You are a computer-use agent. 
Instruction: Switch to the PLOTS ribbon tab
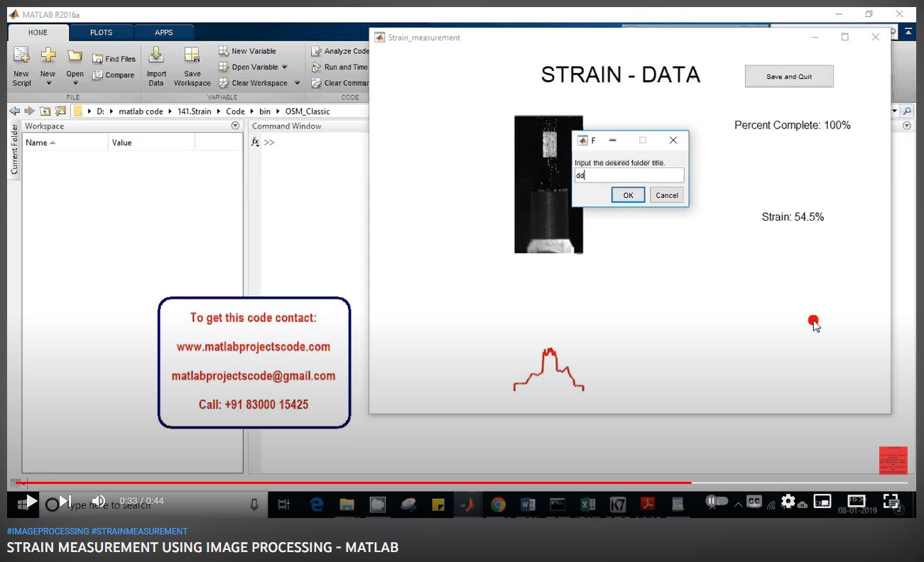click(x=102, y=33)
